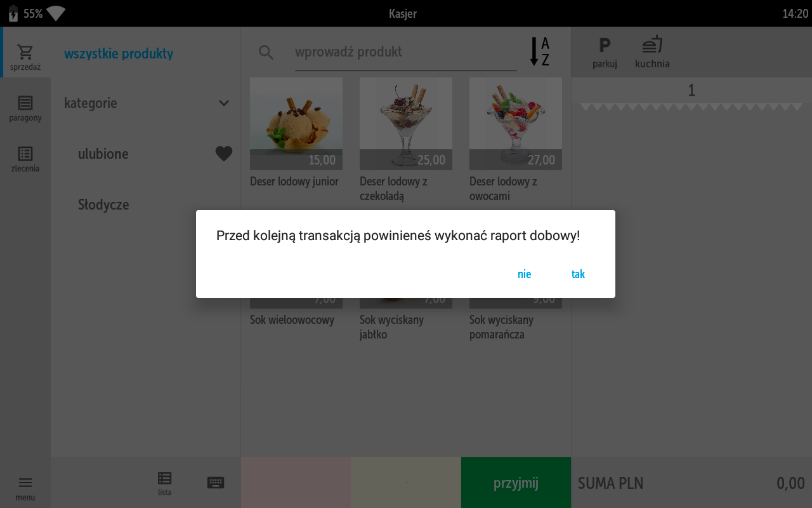Open the zlecenia orders icon
Viewport: 812px width, 508px height.
point(25,154)
